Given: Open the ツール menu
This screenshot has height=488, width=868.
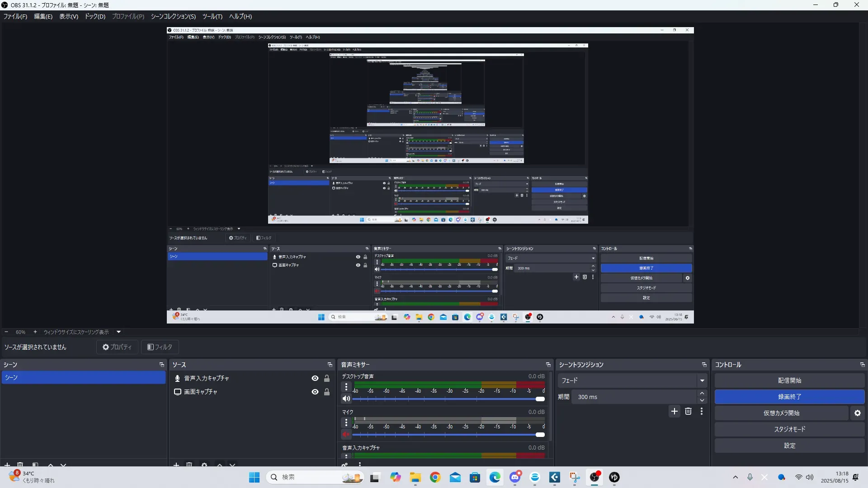Looking at the screenshot, I should click(x=212, y=16).
